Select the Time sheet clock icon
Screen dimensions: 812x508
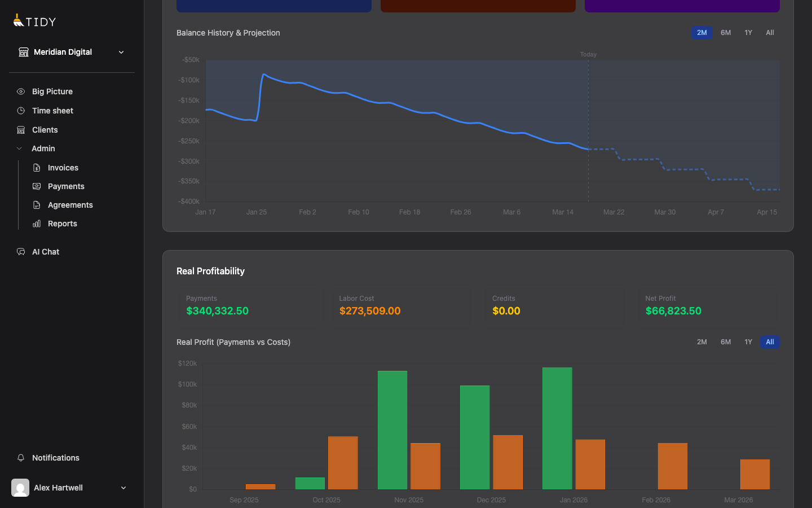point(21,111)
